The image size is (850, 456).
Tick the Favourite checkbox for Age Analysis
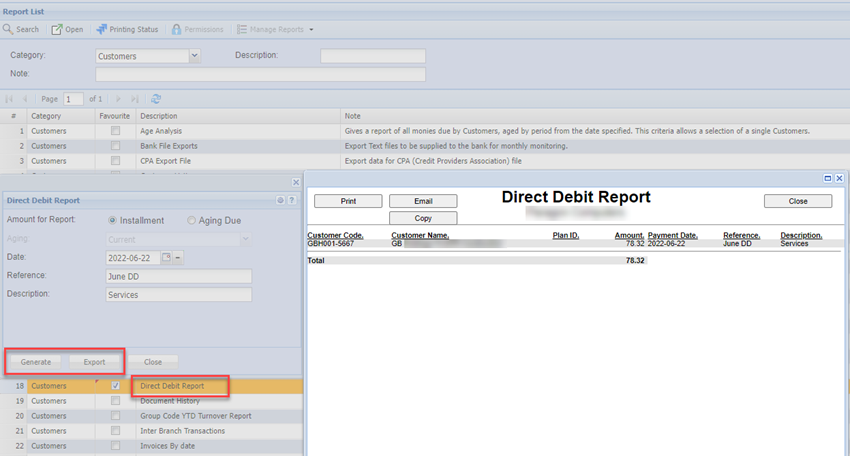coord(116,131)
